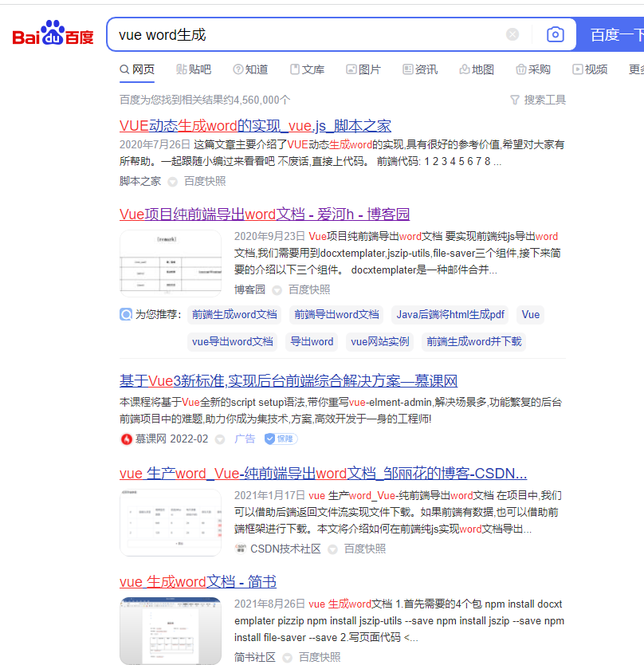Open 基于Vue3新标准 慕课网 ad result

pyautogui.click(x=289, y=381)
